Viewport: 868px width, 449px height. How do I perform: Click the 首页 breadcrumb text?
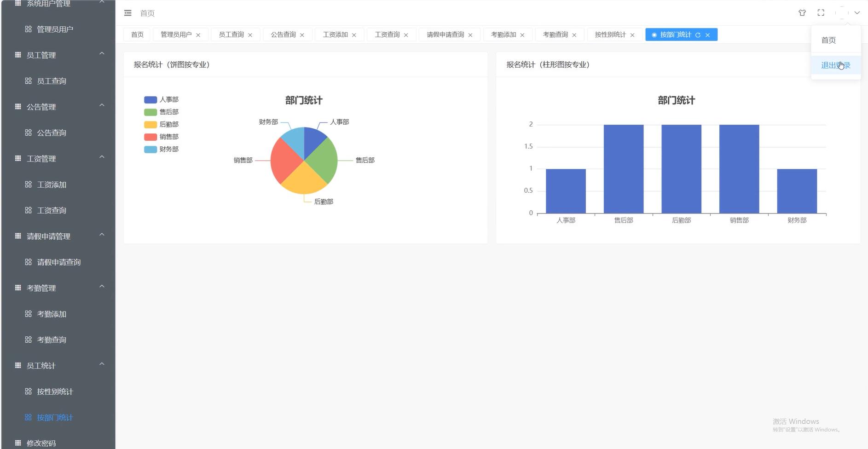[x=147, y=13]
